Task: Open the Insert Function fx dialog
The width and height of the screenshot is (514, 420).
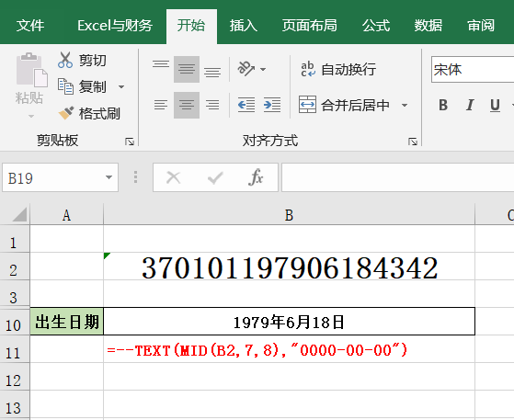Action: click(256, 177)
